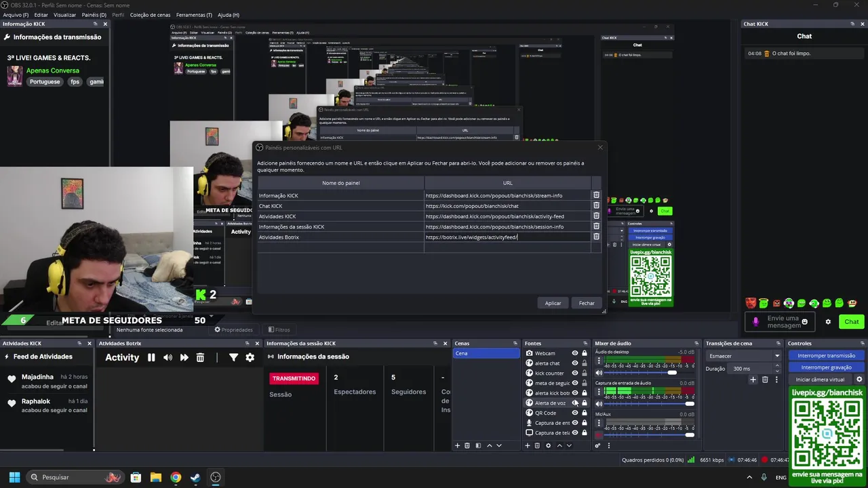Add a scene transition

click(753, 380)
